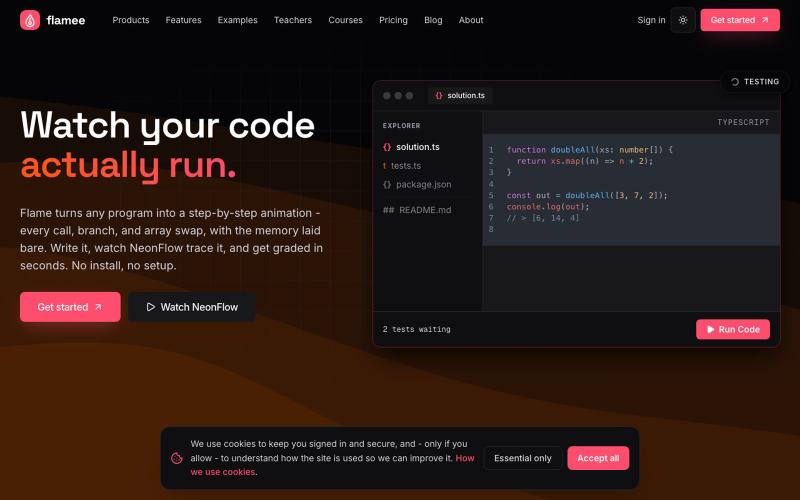This screenshot has width=800, height=500.
Task: Go to the Examples page
Action: (x=237, y=20)
